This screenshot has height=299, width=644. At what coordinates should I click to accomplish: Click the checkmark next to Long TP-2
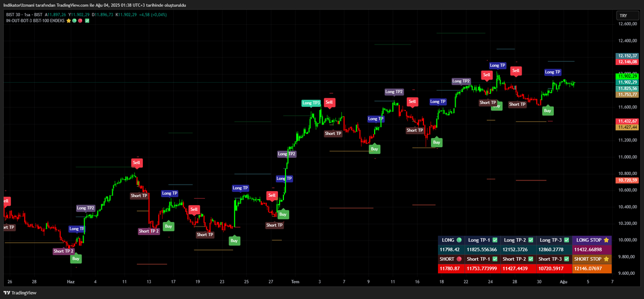[x=530, y=240]
